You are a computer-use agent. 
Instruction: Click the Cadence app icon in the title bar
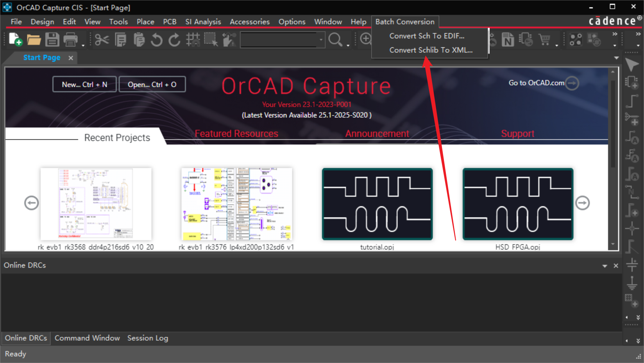click(x=7, y=7)
